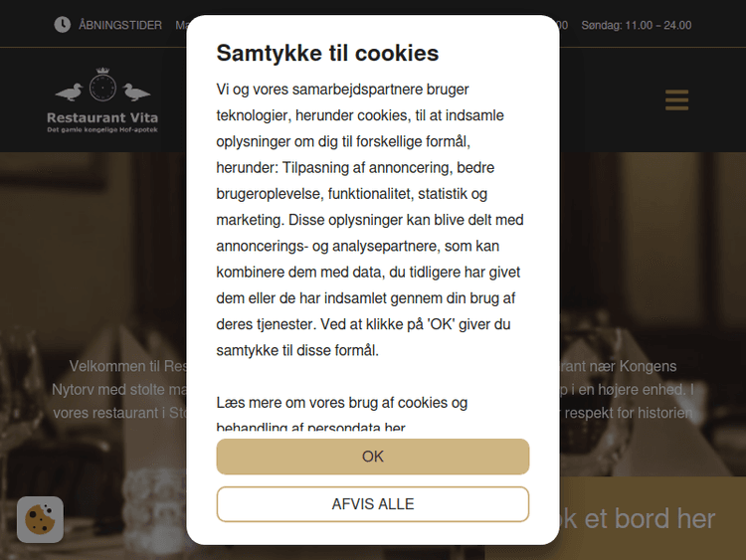Click the crowned clock emblem in the logo
Screen dimensions: 746x560
point(102,86)
